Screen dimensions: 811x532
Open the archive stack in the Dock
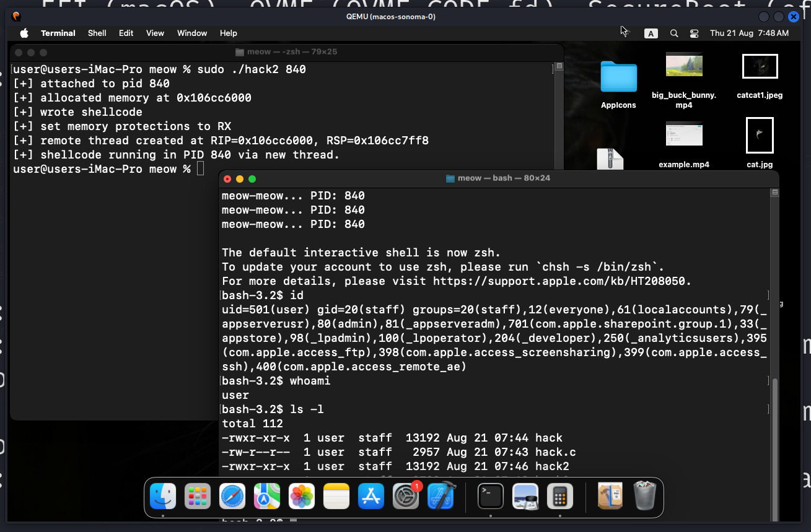pos(610,497)
